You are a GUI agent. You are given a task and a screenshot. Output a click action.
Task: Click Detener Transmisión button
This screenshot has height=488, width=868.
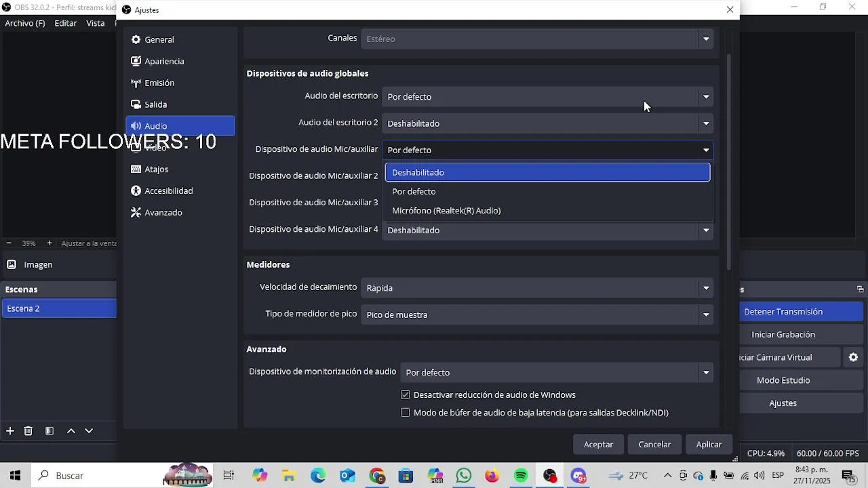pos(802,312)
